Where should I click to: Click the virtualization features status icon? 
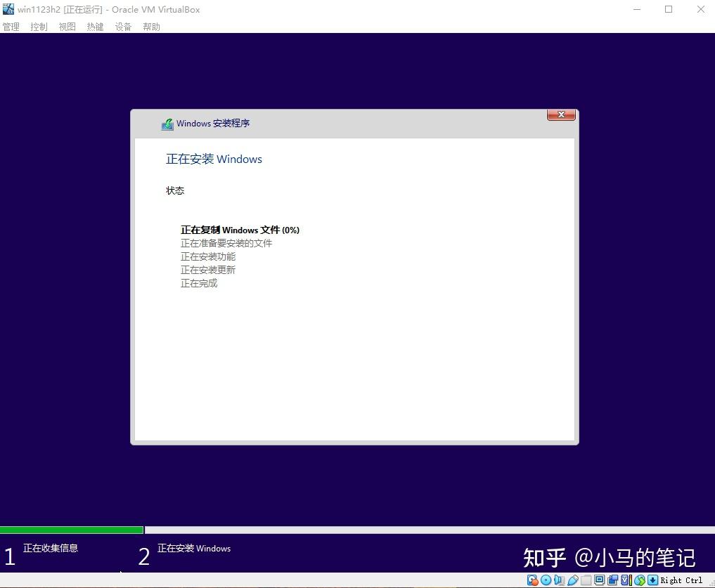[x=624, y=580]
